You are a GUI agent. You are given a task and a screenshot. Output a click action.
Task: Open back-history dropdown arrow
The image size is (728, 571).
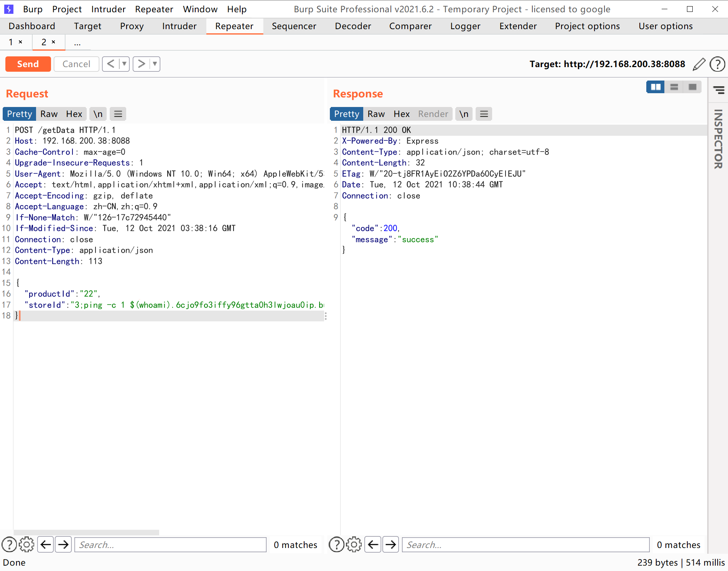pos(124,64)
